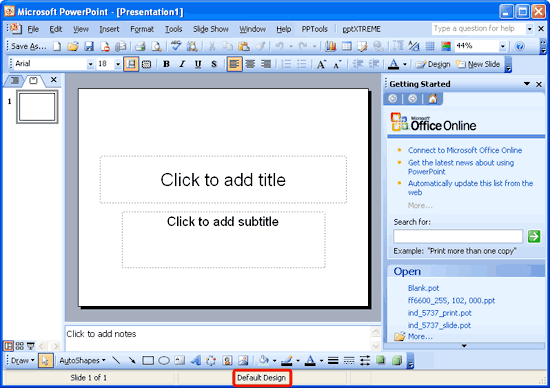Increase font size with the large A icon
Screen dimensions: 550x388
click(321, 64)
